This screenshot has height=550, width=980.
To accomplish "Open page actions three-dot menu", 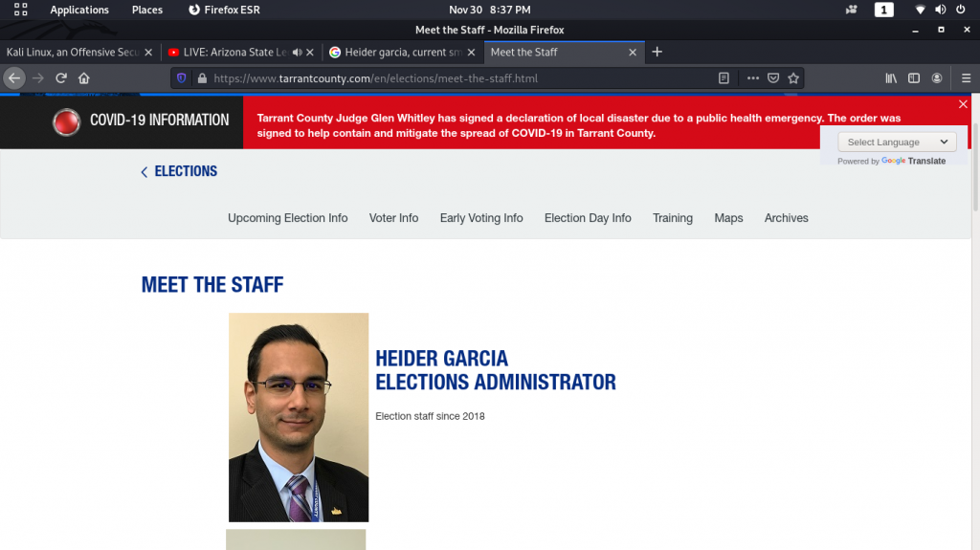I will tap(752, 78).
